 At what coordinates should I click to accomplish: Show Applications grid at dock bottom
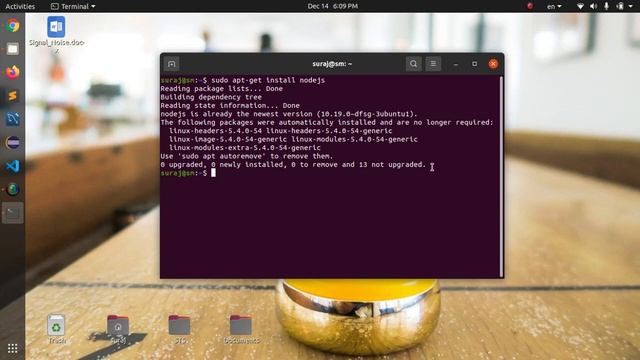(13, 348)
